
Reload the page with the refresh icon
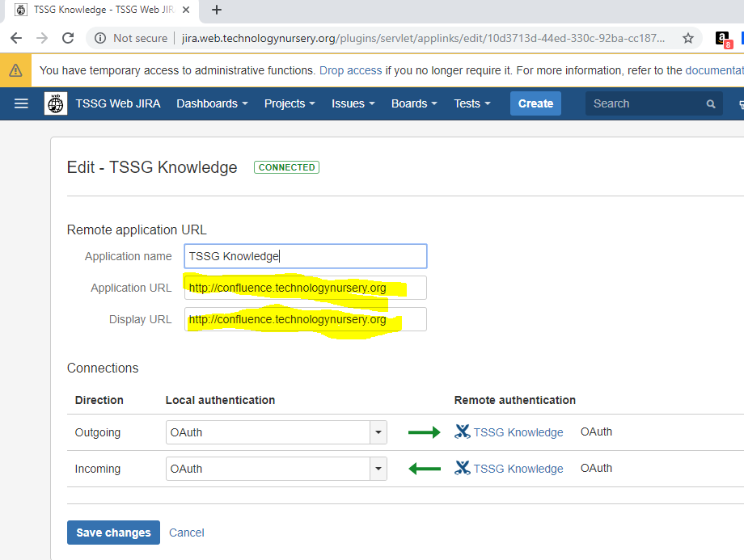pyautogui.click(x=68, y=38)
